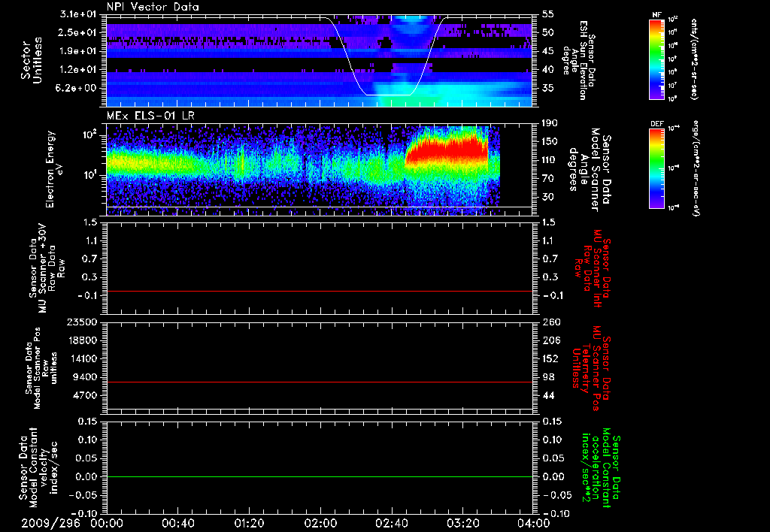Click the "Sector Unitless" axis label
The image size is (770, 532).
(x=32, y=60)
